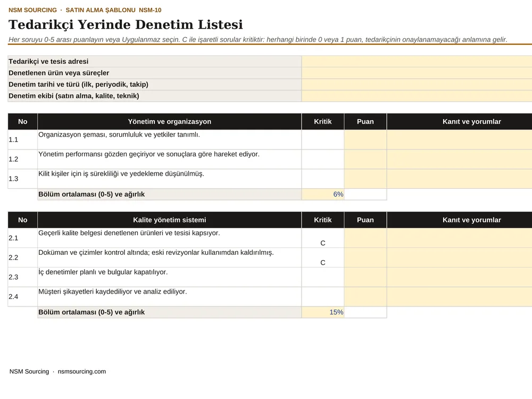Click the 'Müşteri şikayetleri kaydediliyor' question text
Viewport: 532px width, 399px height.
pyautogui.click(x=113, y=292)
